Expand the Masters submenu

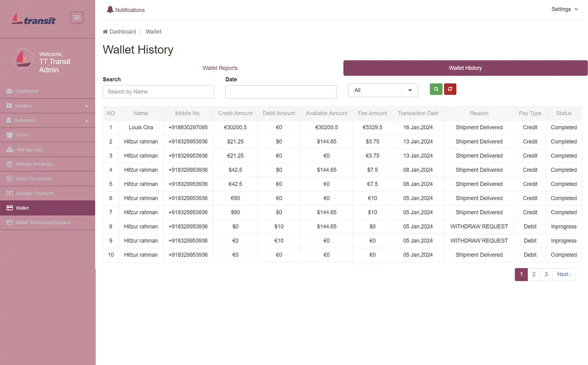coord(24,106)
